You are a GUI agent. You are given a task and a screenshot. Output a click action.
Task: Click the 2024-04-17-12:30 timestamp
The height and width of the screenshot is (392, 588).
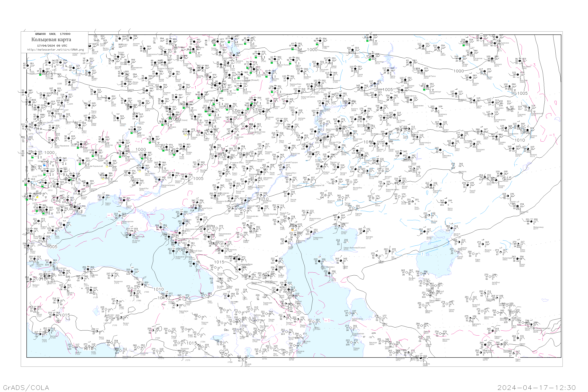(536, 387)
